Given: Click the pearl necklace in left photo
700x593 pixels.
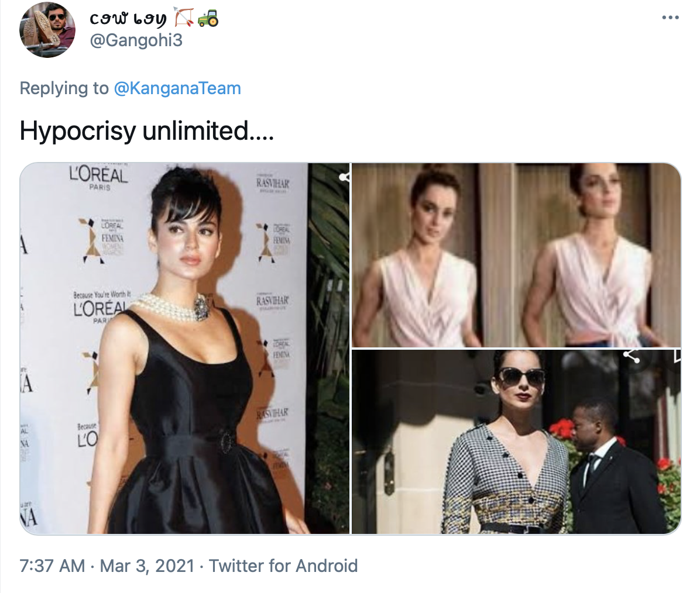Looking at the screenshot, I should click(x=172, y=308).
